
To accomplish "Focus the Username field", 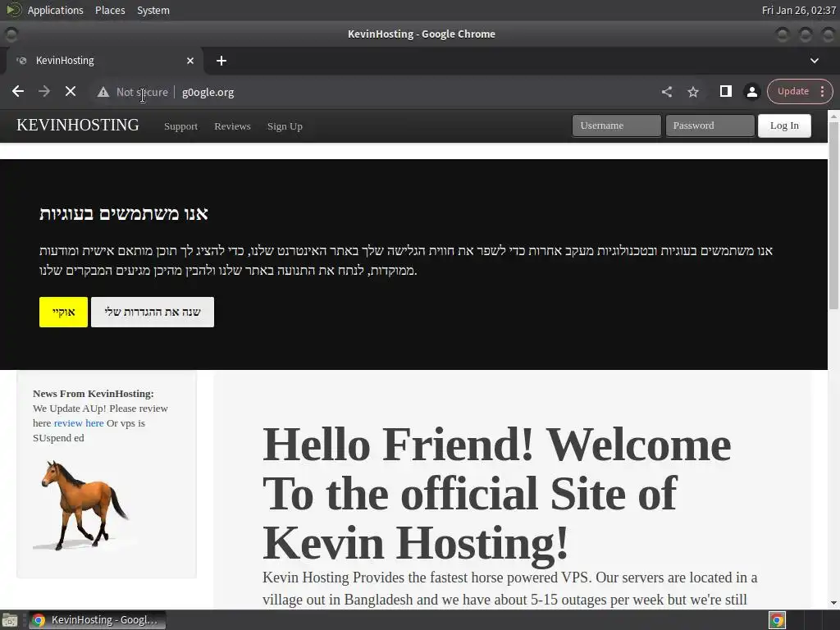I will pos(617,126).
